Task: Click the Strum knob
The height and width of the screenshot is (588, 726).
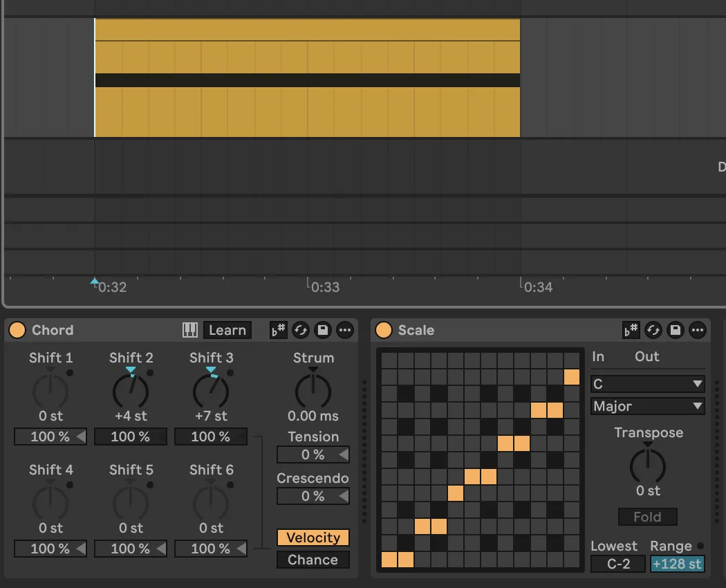Action: click(x=313, y=391)
